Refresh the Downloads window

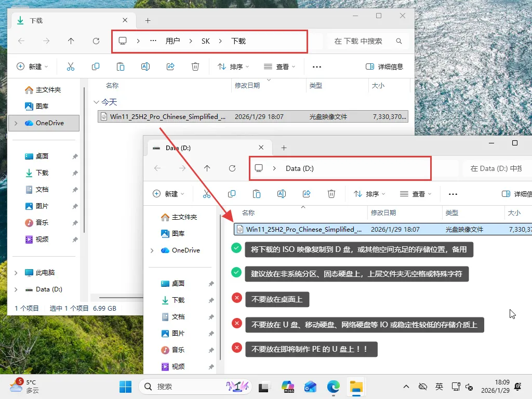pyautogui.click(x=96, y=41)
